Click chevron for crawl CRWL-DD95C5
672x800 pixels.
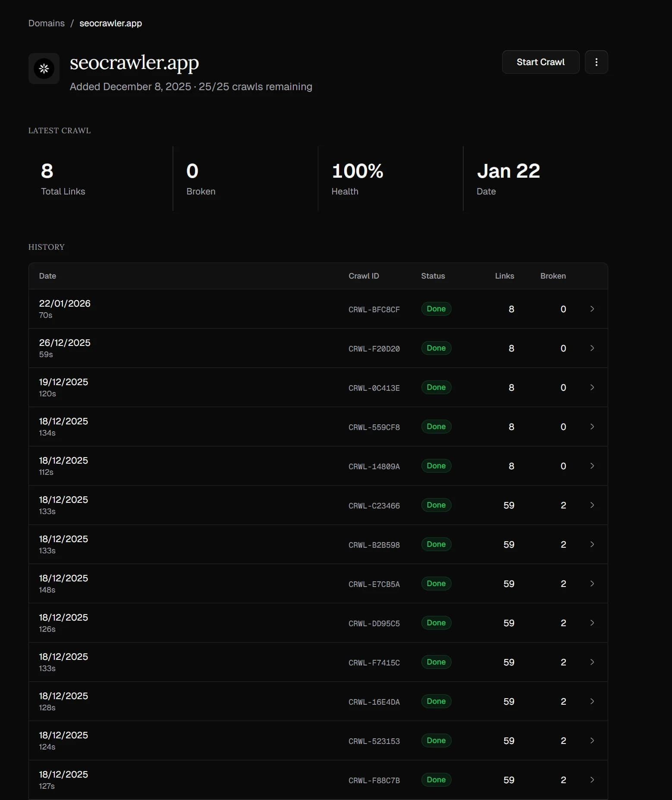point(592,623)
